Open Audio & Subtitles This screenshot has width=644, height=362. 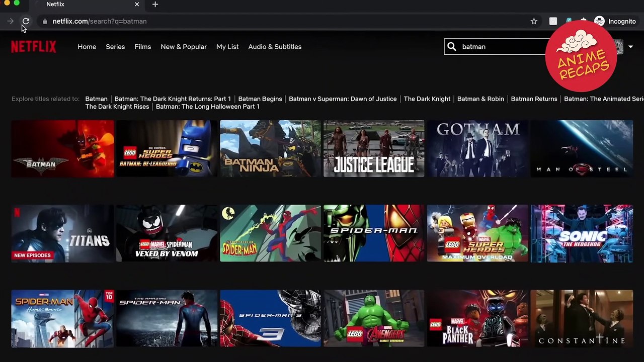[275, 47]
